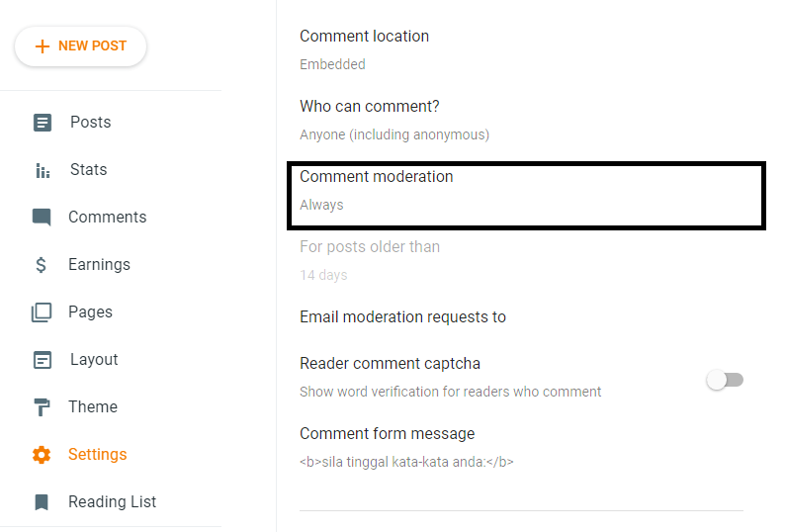Click the Theme paint roller icon
Viewport: 786px width, 532px height.
point(42,407)
